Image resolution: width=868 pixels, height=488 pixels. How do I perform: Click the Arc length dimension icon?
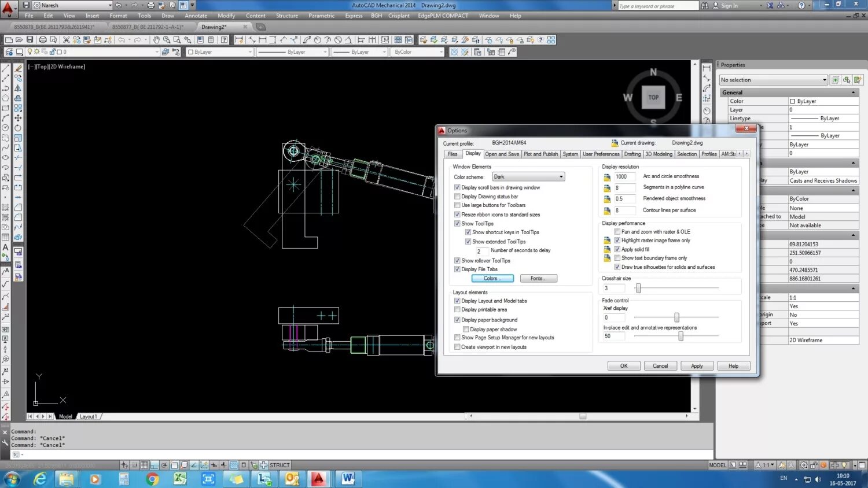(x=307, y=40)
